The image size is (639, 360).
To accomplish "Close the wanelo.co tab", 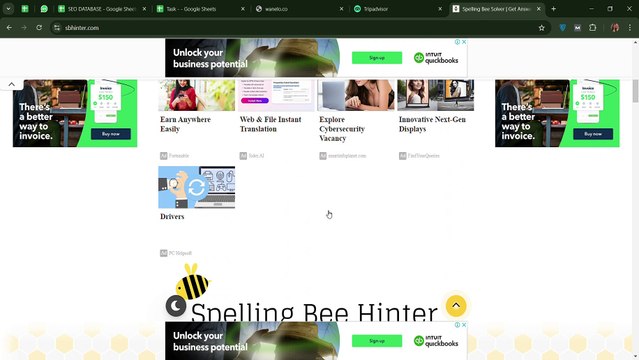I will click(342, 9).
